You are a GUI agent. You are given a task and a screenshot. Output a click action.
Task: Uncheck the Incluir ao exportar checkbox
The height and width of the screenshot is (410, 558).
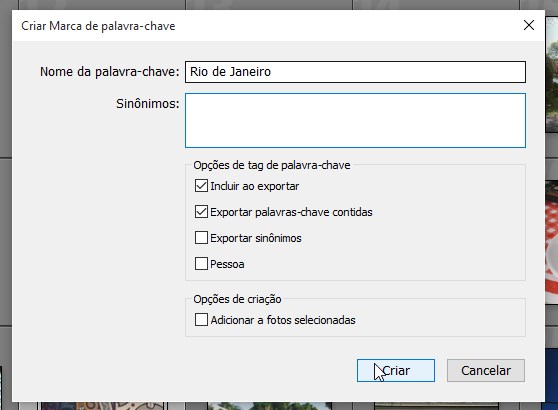(x=201, y=186)
